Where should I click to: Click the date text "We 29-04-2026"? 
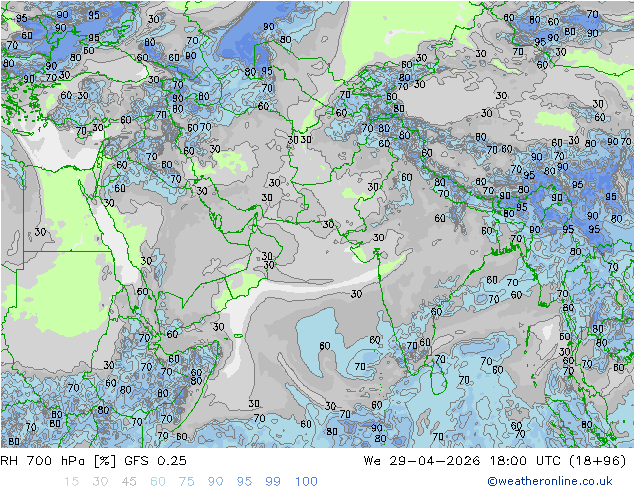tap(422, 461)
